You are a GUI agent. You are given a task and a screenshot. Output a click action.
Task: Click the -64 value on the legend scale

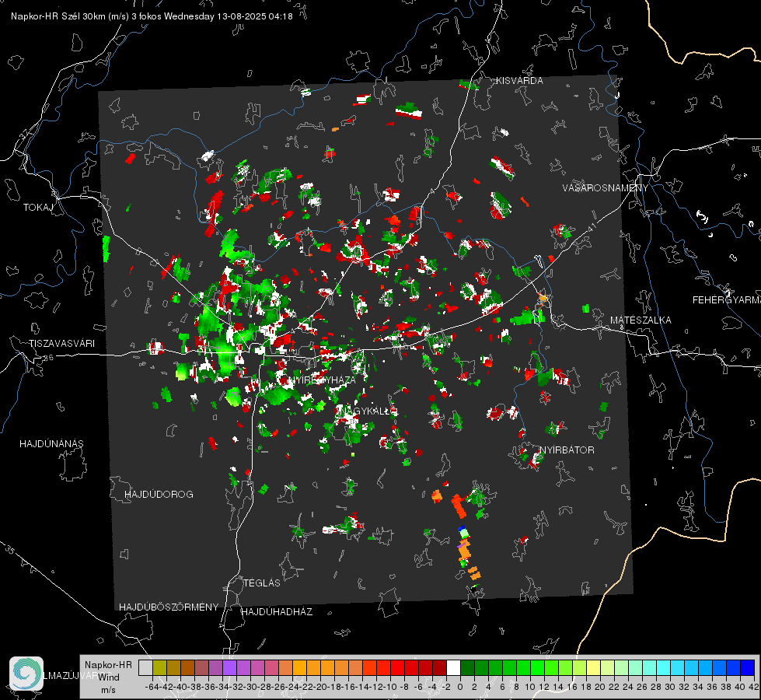[152, 687]
